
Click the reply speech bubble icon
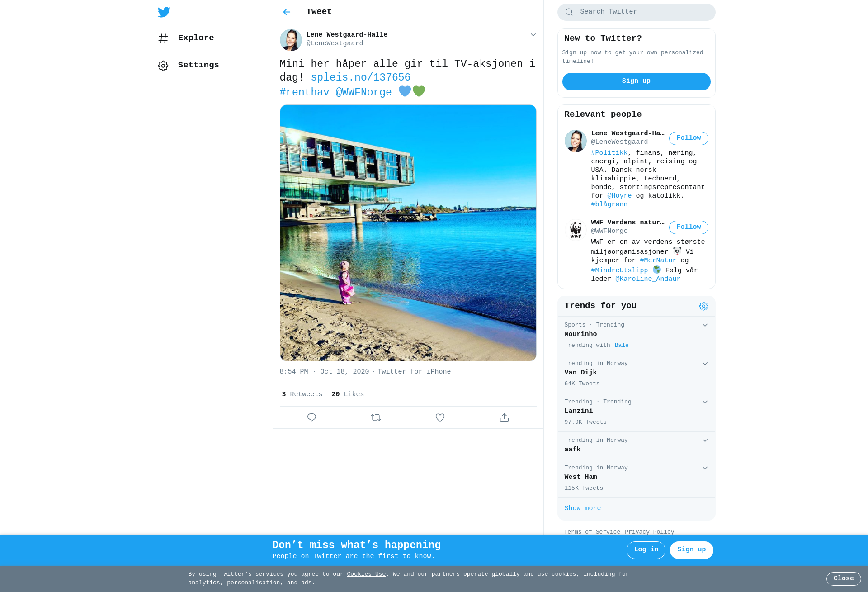311,417
